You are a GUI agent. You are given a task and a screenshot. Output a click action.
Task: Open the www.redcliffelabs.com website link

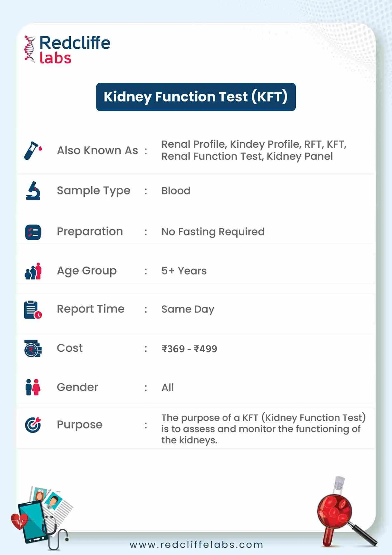click(196, 545)
